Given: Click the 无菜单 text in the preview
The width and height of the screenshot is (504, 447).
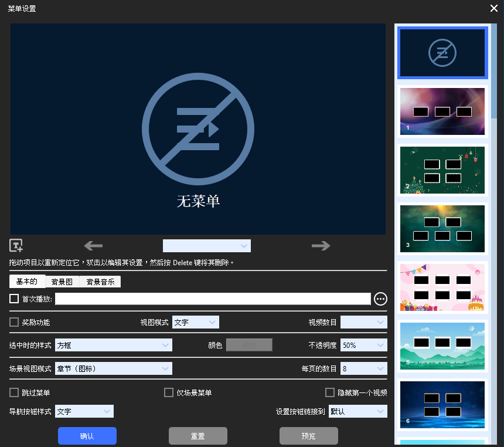Looking at the screenshot, I should tap(198, 201).
